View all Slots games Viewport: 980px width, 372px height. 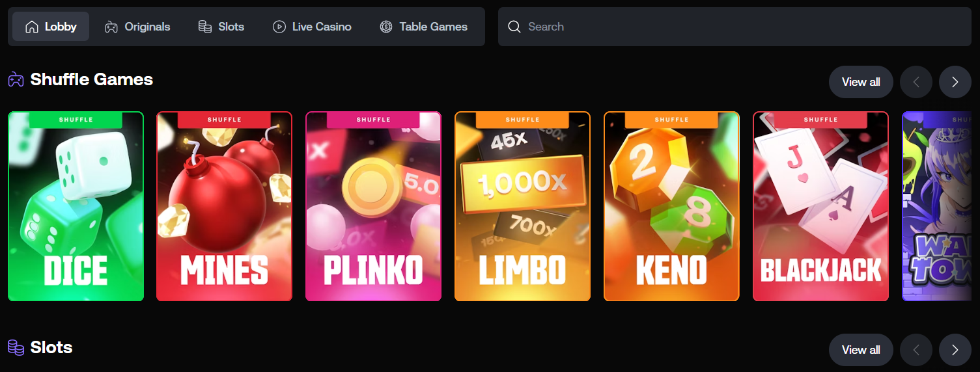click(861, 350)
